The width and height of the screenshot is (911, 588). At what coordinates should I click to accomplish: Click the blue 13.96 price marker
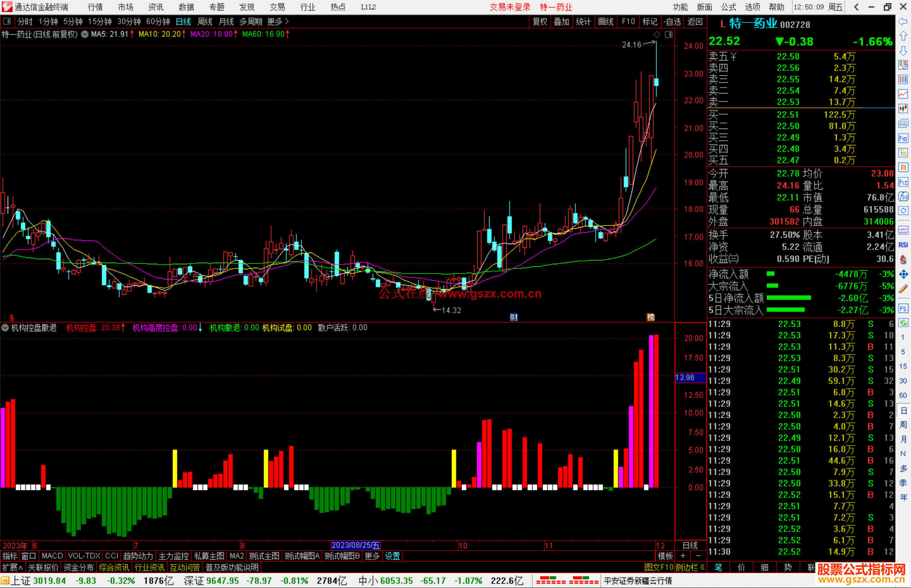pos(690,377)
